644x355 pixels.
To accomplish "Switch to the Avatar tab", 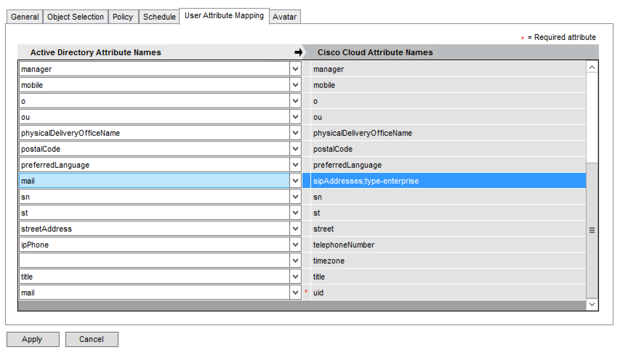I will pyautogui.click(x=285, y=17).
